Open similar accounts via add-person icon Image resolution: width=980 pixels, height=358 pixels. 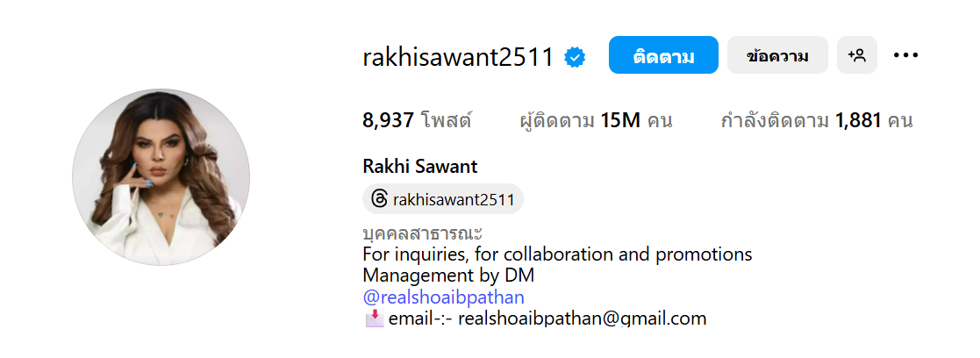click(857, 55)
